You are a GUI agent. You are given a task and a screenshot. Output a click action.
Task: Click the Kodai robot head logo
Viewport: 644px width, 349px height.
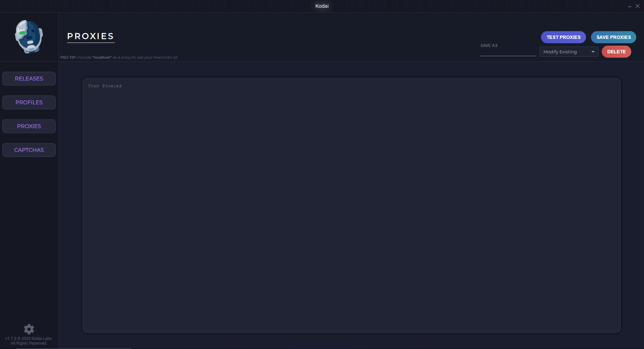click(29, 37)
